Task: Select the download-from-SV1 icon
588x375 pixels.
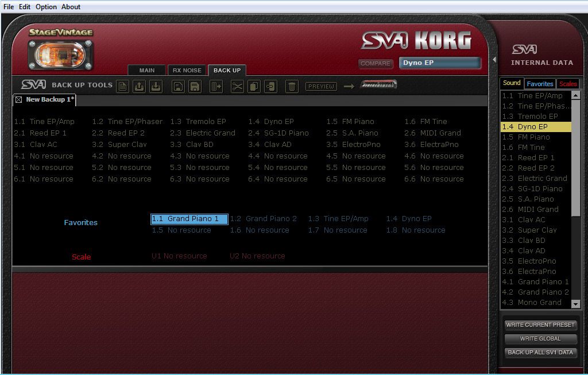Action: [x=156, y=86]
